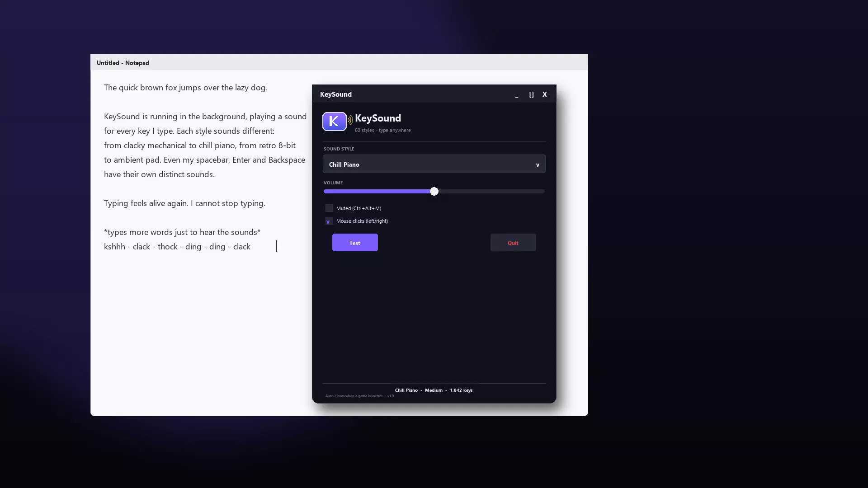Click the 'Chill Piano - Medium - 1,842 keys' status text
Screen dimensions: 868x488
pyautogui.click(x=434, y=390)
